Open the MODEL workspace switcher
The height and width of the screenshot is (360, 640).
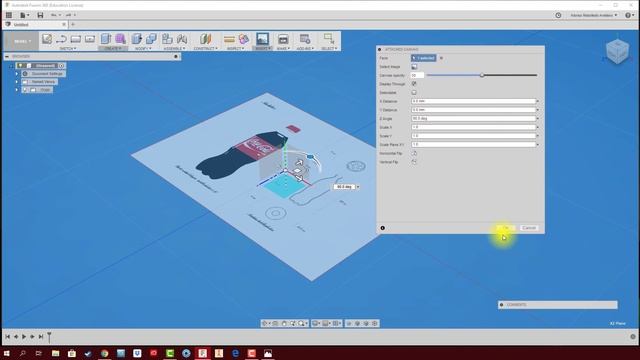coord(22,41)
